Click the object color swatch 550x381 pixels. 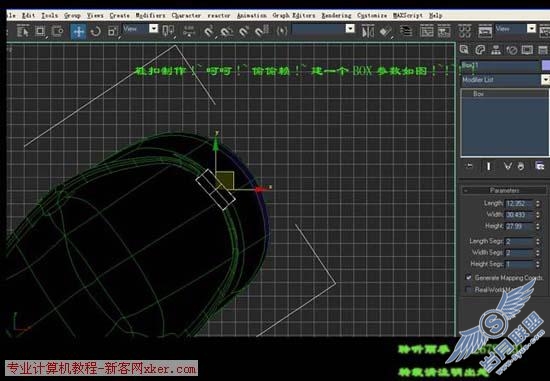click(x=546, y=65)
